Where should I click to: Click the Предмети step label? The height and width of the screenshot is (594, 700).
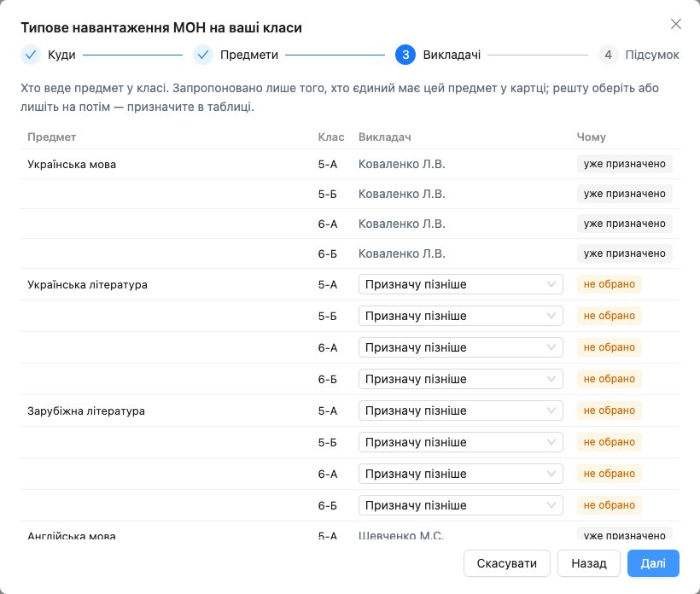tap(249, 55)
